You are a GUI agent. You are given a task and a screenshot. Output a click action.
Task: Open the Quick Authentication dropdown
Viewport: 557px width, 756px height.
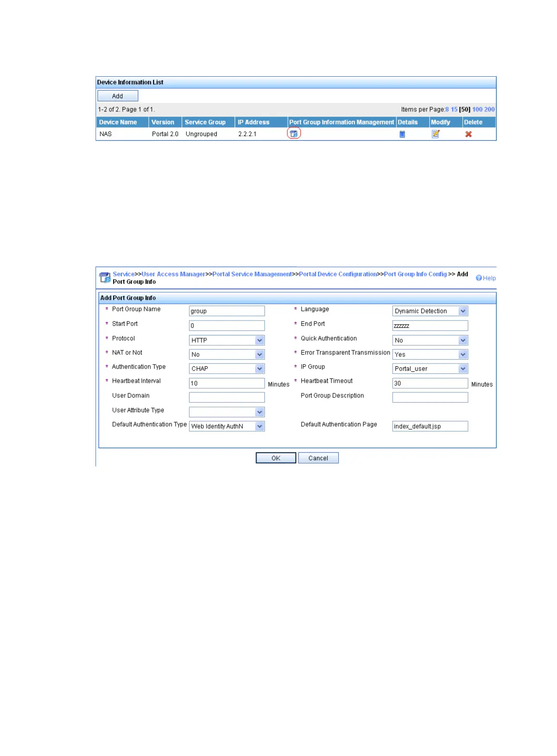click(430, 340)
